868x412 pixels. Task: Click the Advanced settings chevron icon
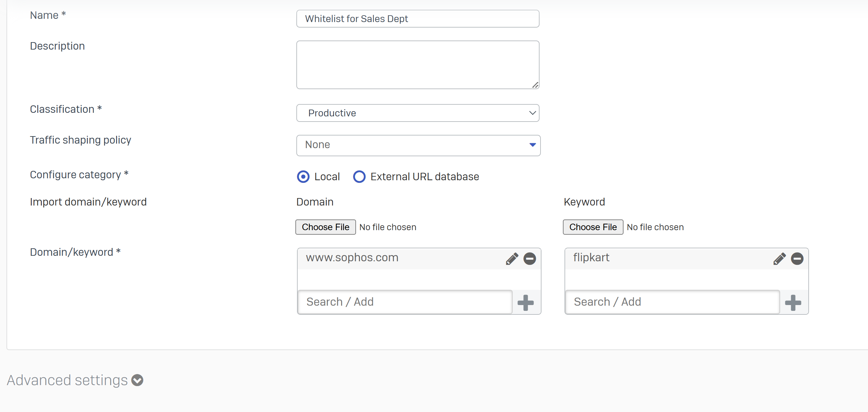coord(137,380)
